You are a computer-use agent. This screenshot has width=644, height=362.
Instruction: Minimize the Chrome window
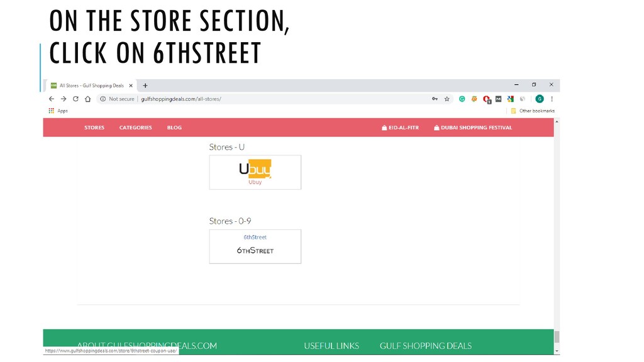point(516,85)
